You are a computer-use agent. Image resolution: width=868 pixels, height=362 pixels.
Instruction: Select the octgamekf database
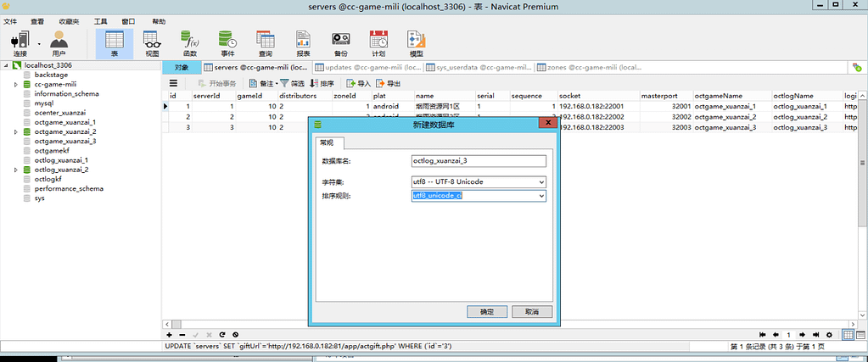click(x=52, y=151)
